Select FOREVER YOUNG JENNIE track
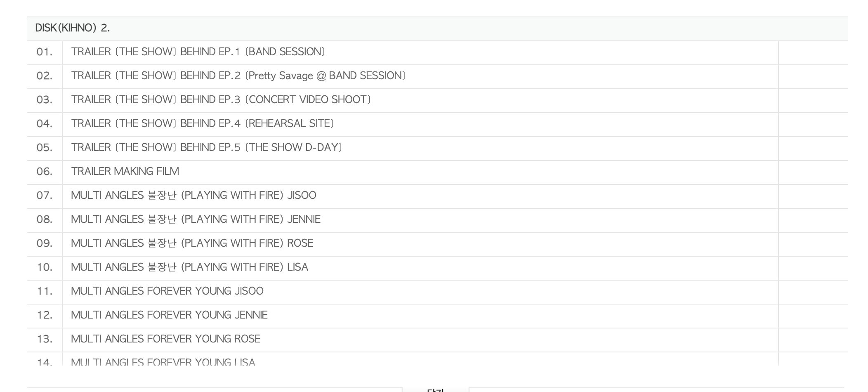This screenshot has height=392, width=868. (x=169, y=315)
